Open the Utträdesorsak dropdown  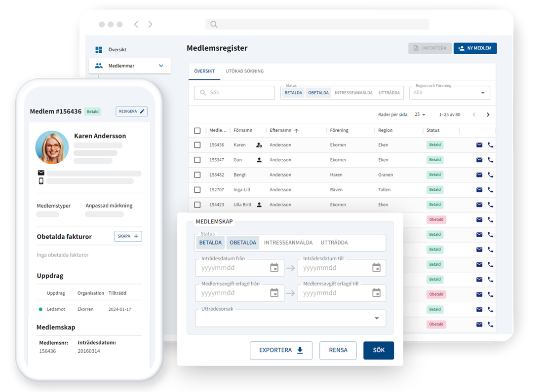click(x=377, y=319)
